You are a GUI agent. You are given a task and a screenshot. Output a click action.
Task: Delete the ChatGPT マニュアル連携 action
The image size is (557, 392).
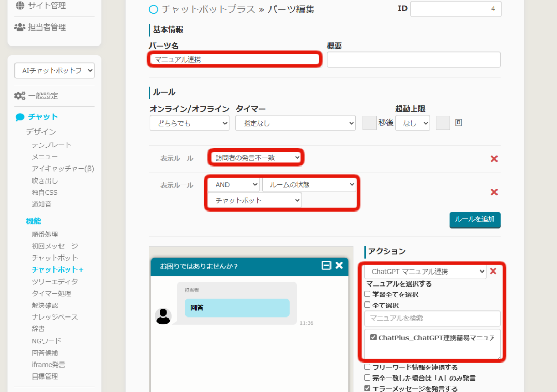(x=493, y=271)
